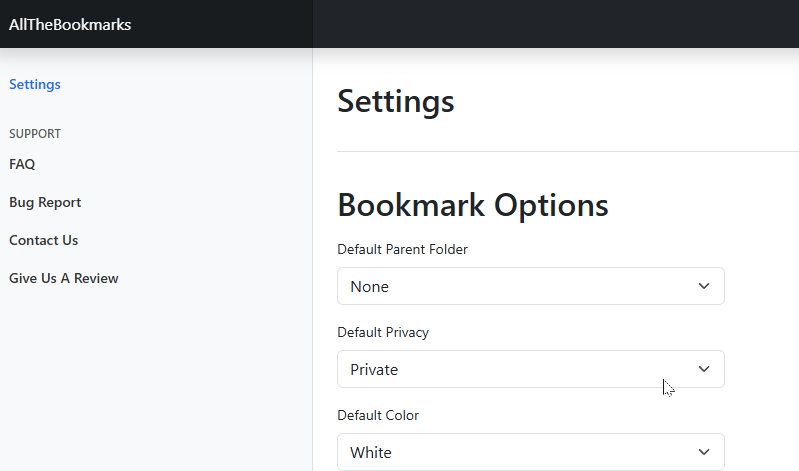
Task: Open the Settings sidebar link
Action: [35, 84]
